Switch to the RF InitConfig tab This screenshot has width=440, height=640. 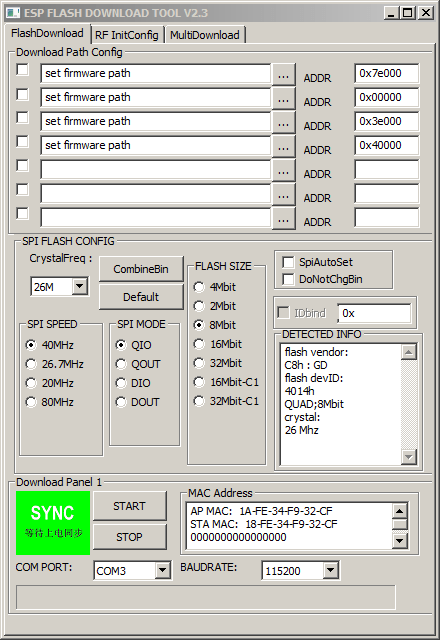pyautogui.click(x=127, y=35)
